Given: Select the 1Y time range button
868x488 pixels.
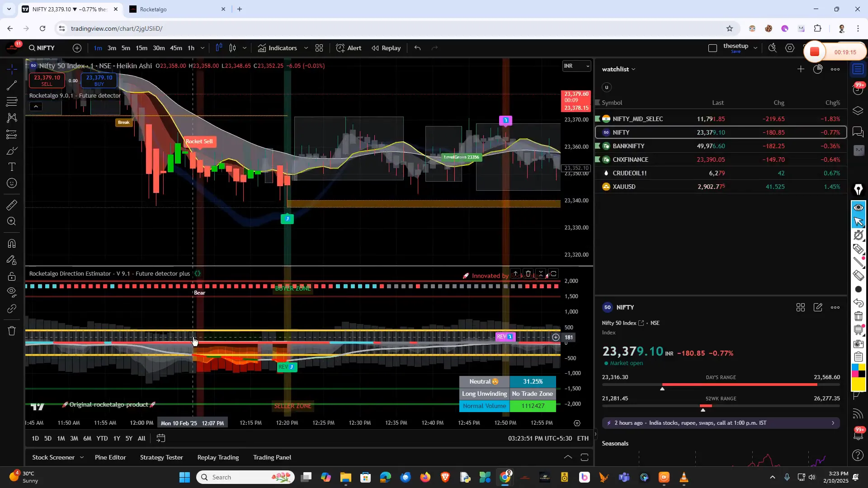Looking at the screenshot, I should click(x=116, y=438).
